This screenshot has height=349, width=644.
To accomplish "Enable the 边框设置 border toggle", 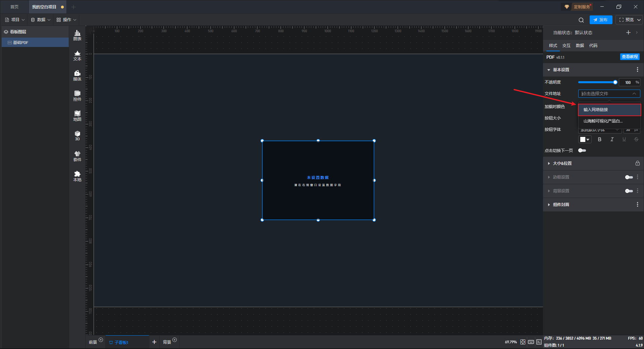I will [x=629, y=177].
